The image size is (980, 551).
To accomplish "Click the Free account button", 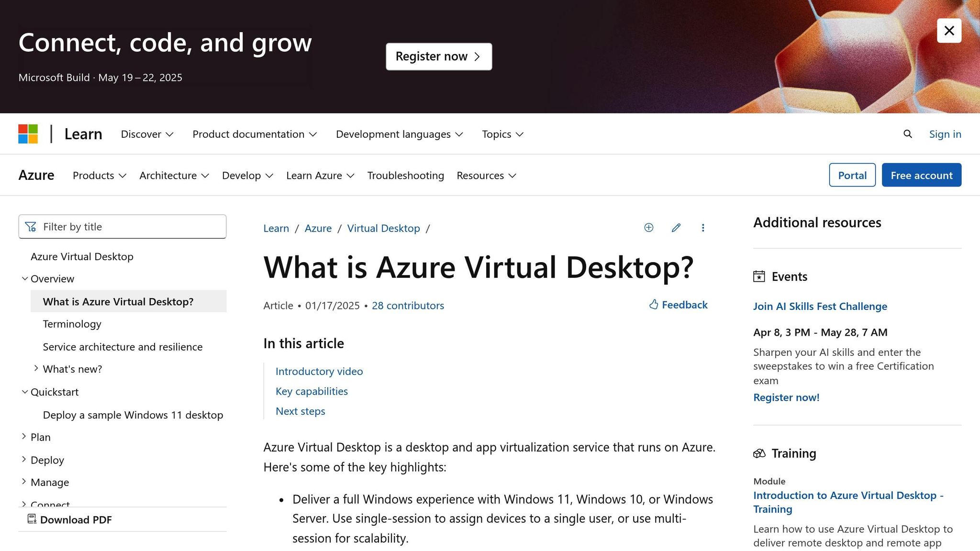I will coord(921,175).
